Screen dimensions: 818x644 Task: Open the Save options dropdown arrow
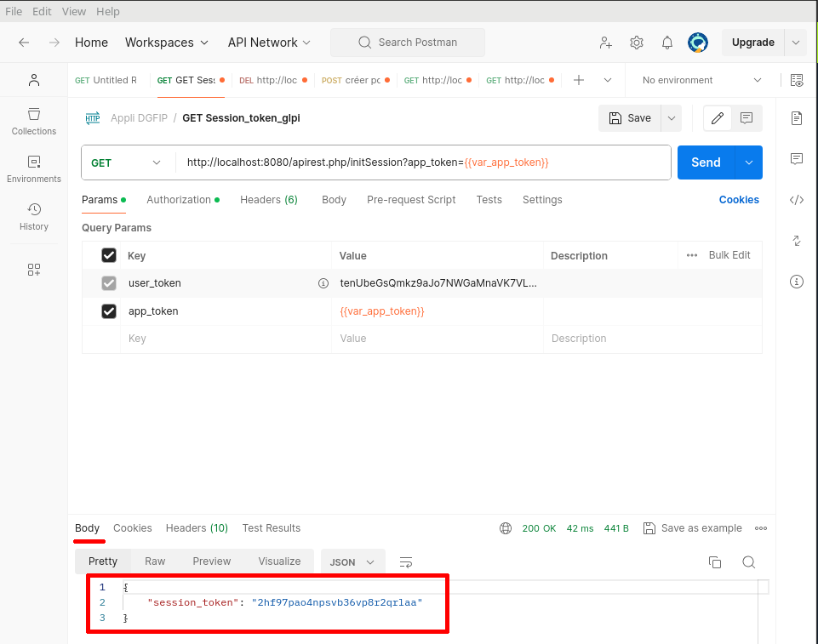coord(672,118)
